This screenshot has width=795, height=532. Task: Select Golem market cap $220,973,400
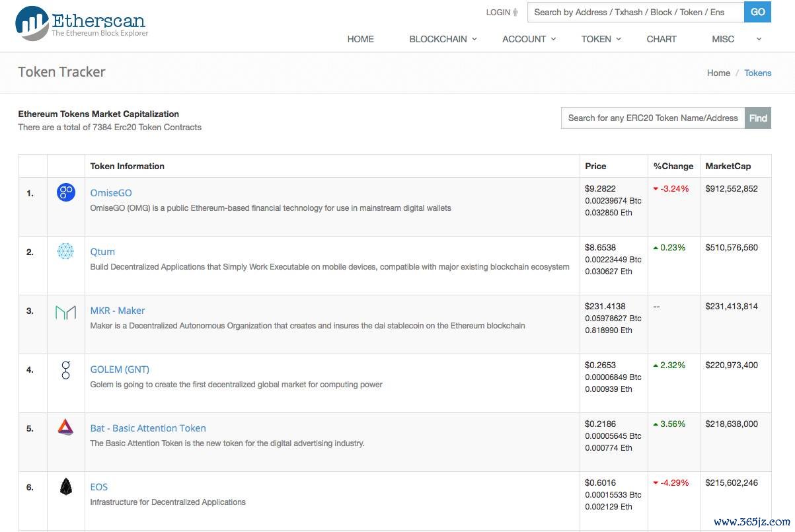tap(732, 365)
